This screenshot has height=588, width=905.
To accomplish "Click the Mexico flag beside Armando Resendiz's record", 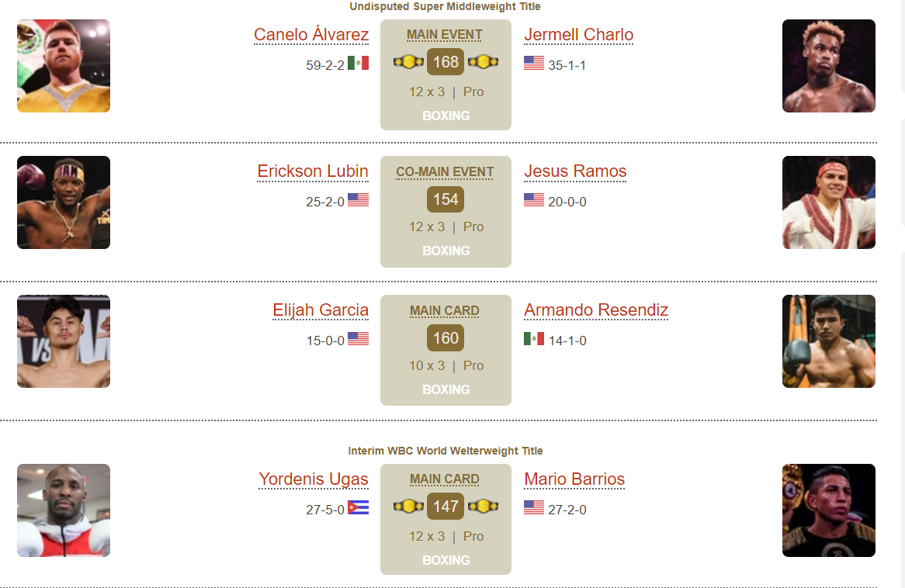I will 534,339.
